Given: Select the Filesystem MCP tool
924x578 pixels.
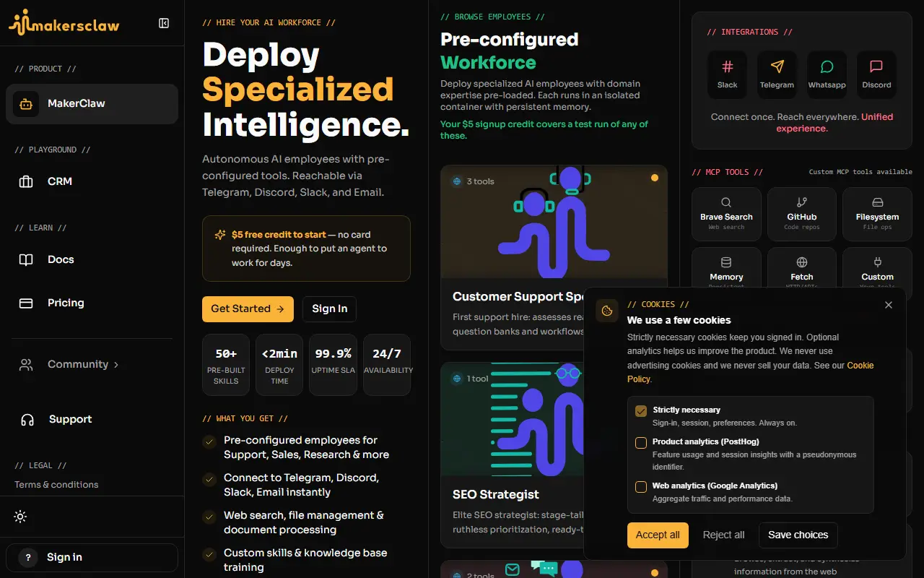Looking at the screenshot, I should (877, 214).
